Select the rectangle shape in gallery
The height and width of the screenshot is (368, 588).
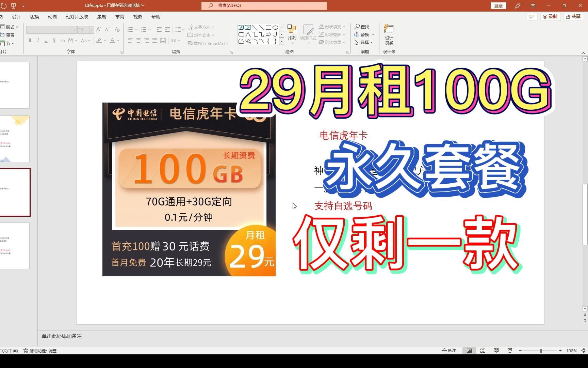268,28
